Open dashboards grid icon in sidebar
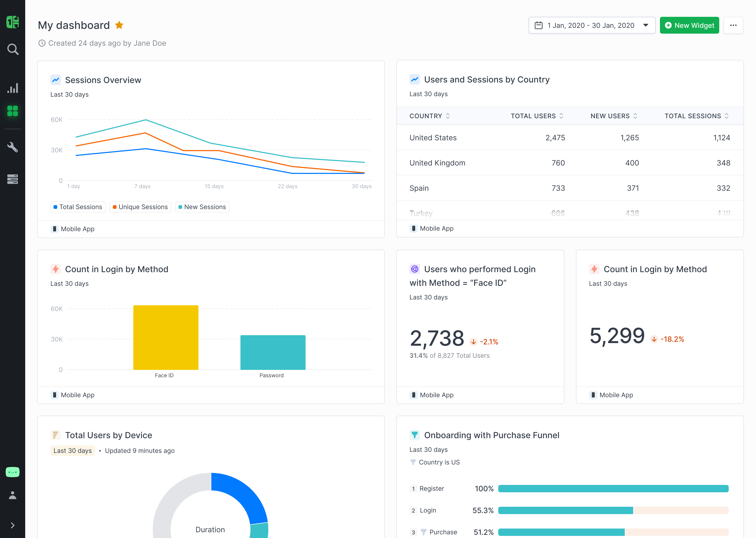The width and height of the screenshot is (756, 538). (13, 111)
